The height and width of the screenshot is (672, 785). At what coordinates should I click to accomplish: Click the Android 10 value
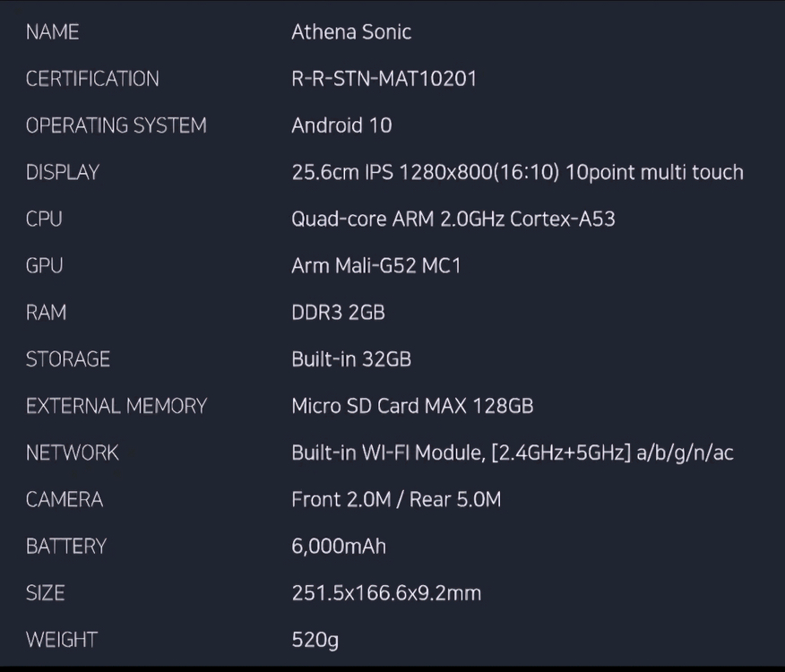pyautogui.click(x=341, y=125)
